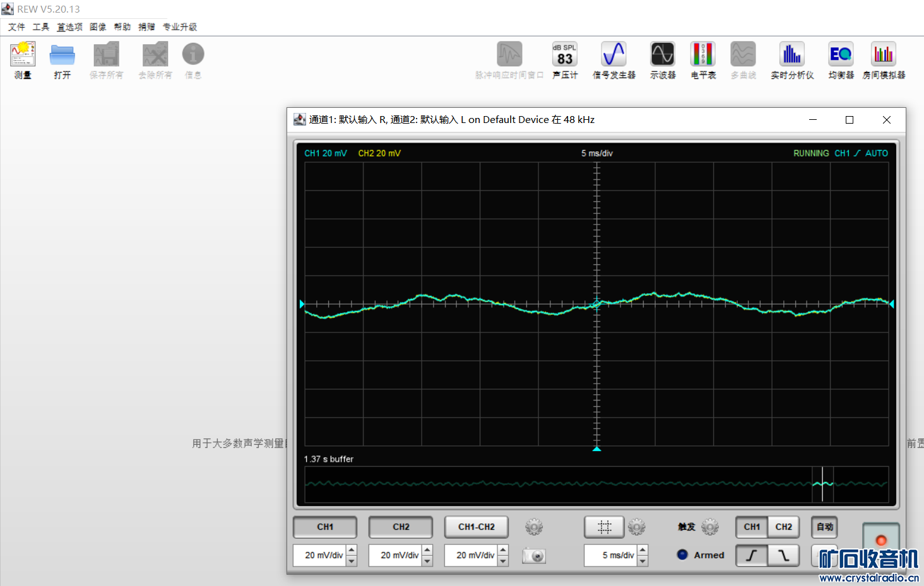Capture scope image with the camera icon
This screenshot has width=924, height=586.
click(x=534, y=556)
